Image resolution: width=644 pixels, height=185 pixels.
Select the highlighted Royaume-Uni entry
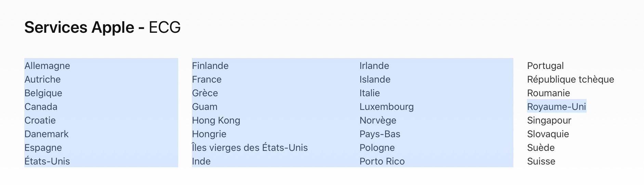pyautogui.click(x=556, y=106)
